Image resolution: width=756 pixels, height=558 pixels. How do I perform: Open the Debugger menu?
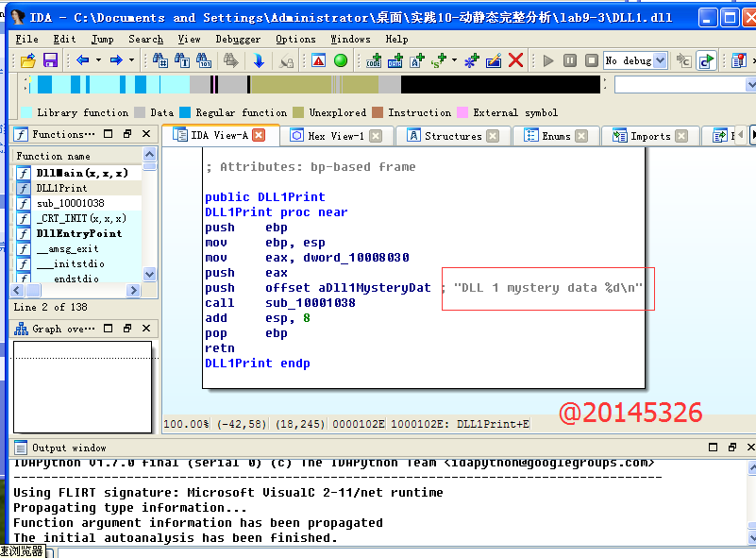coord(238,39)
